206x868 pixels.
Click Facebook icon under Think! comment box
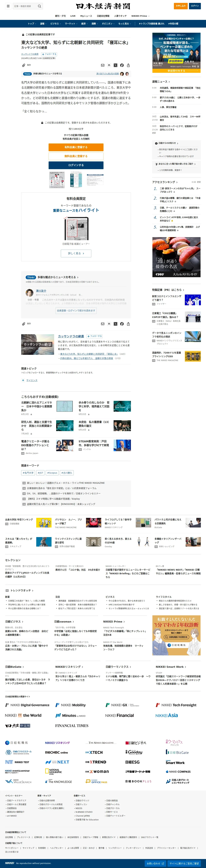pyautogui.click(x=122, y=324)
